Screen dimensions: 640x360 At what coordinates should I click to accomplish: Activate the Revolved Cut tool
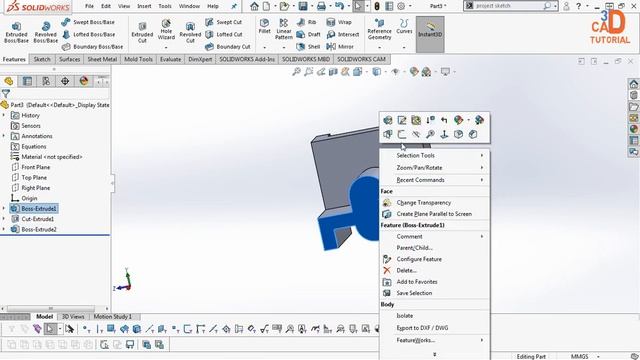(190, 33)
